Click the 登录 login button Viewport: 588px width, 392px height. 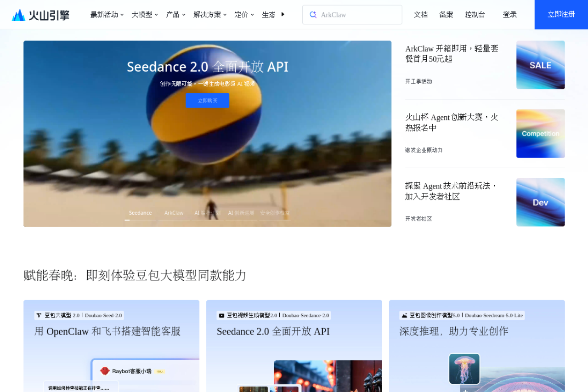pyautogui.click(x=510, y=15)
